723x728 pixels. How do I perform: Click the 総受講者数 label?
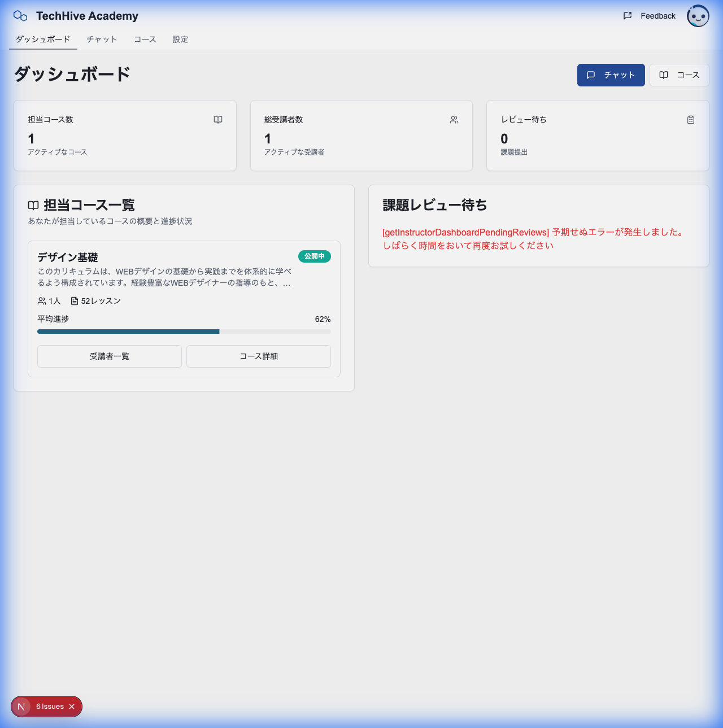tap(284, 120)
